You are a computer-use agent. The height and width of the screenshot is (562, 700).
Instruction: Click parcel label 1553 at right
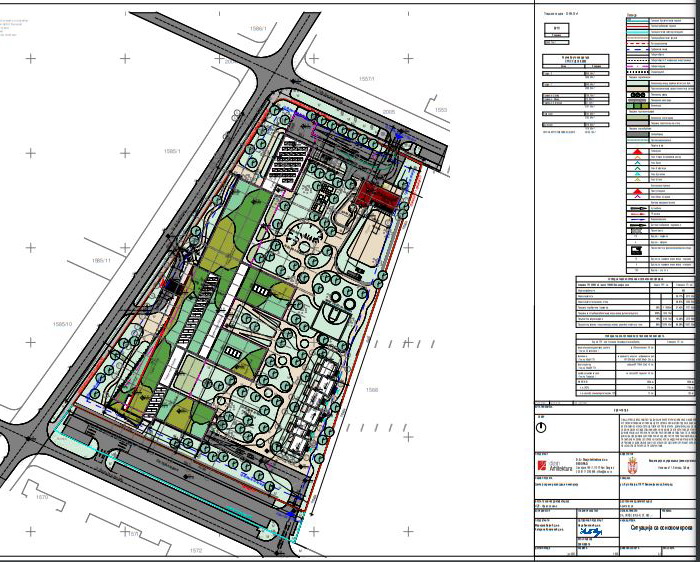[x=443, y=110]
